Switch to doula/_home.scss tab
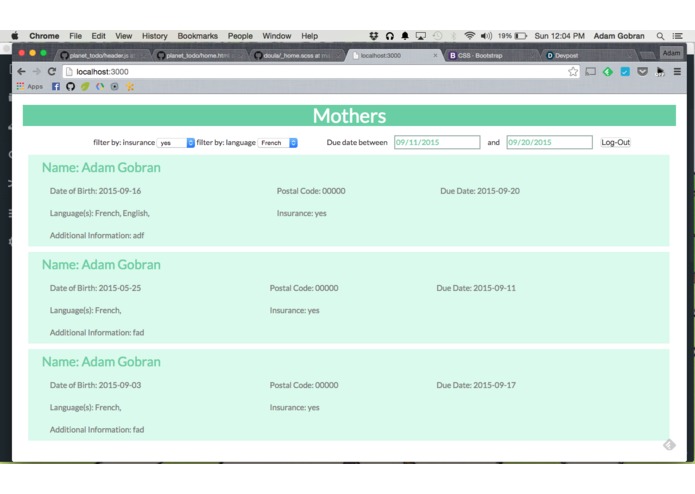695x494 pixels. (296, 55)
